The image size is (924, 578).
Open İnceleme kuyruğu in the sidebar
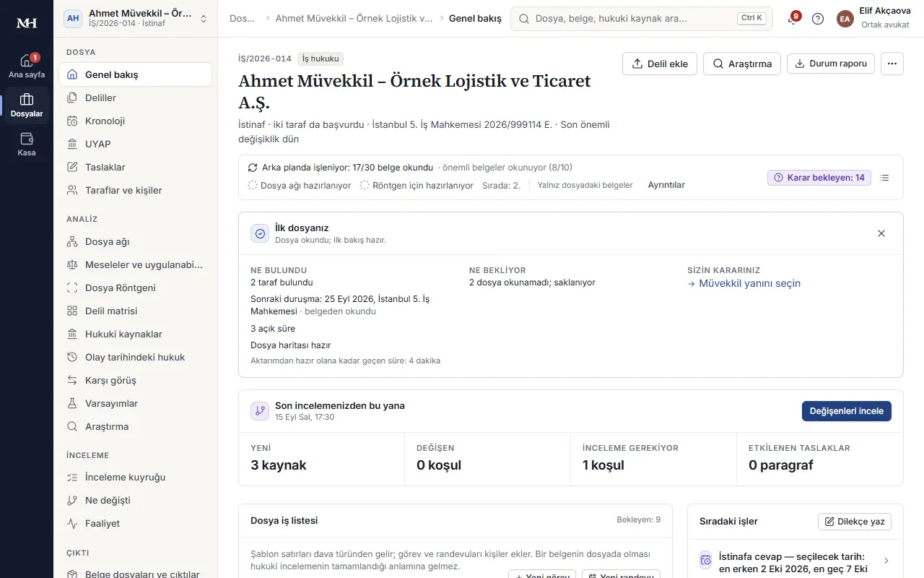tap(135, 477)
